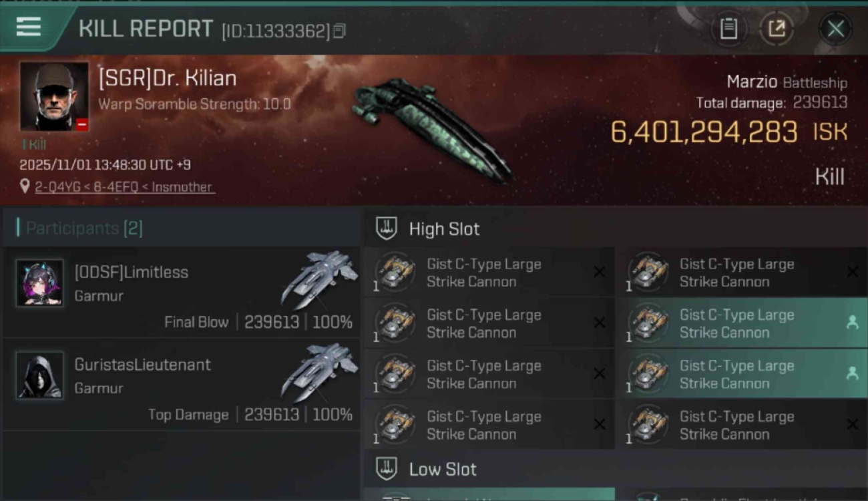Click the red minus standing badge
Screen dimensions: 868x501
click(x=81, y=124)
